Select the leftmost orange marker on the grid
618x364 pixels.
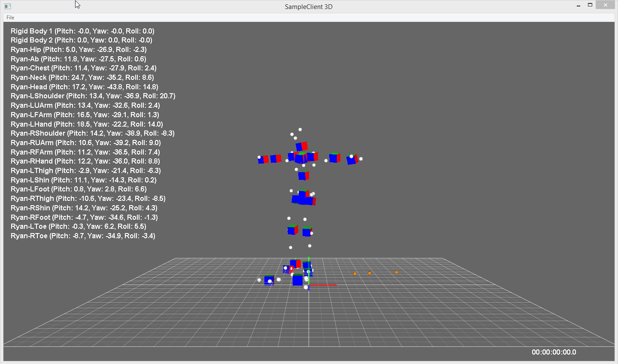[x=354, y=273]
